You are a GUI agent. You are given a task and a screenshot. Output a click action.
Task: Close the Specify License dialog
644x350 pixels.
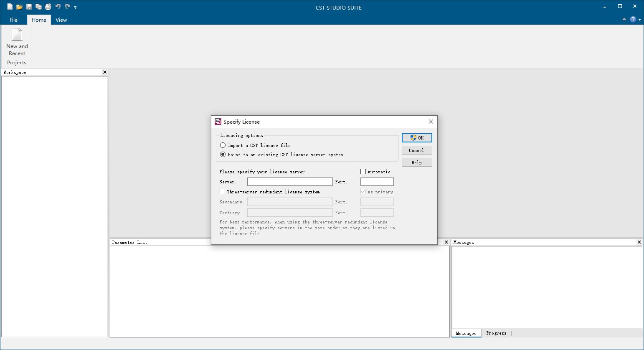point(431,122)
